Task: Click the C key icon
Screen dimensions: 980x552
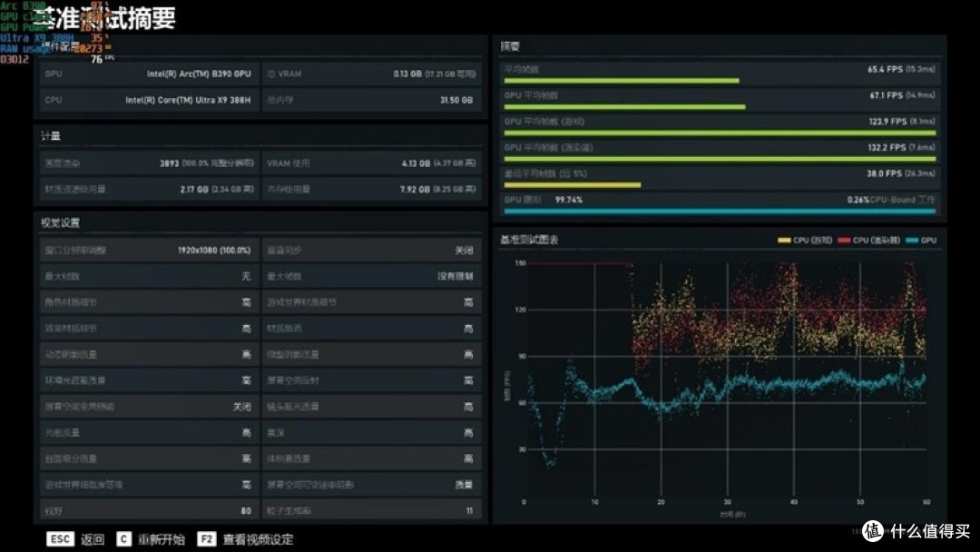Action: click(123, 539)
